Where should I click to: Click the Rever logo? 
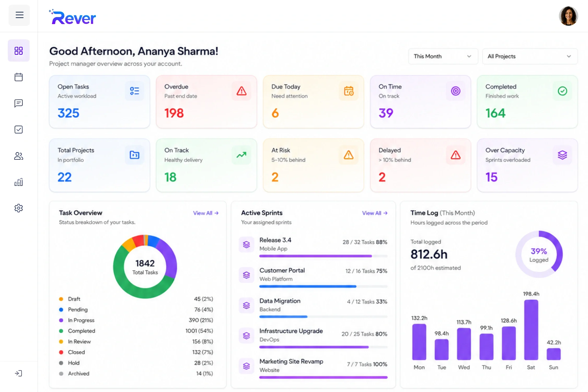(72, 17)
